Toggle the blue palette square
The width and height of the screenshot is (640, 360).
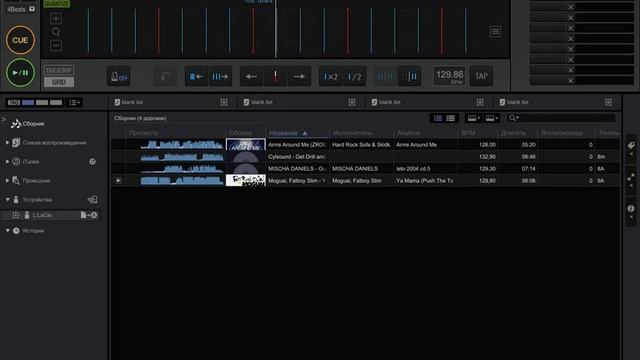(28, 102)
